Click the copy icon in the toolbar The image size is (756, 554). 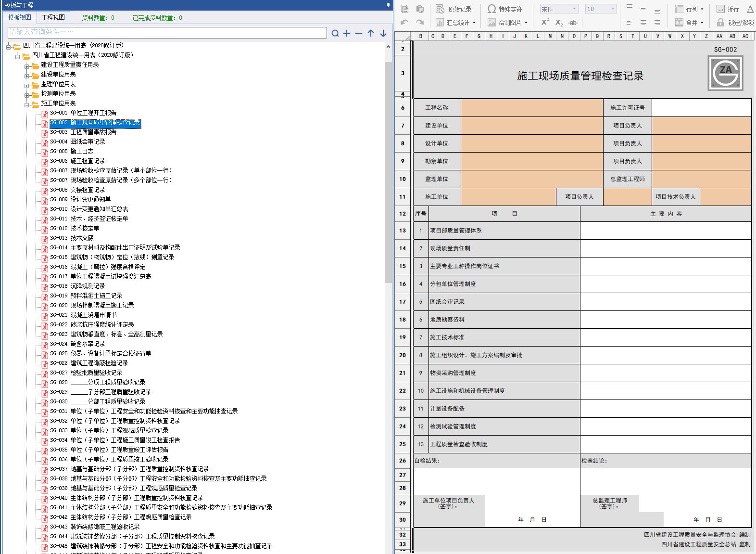pyautogui.click(x=405, y=9)
